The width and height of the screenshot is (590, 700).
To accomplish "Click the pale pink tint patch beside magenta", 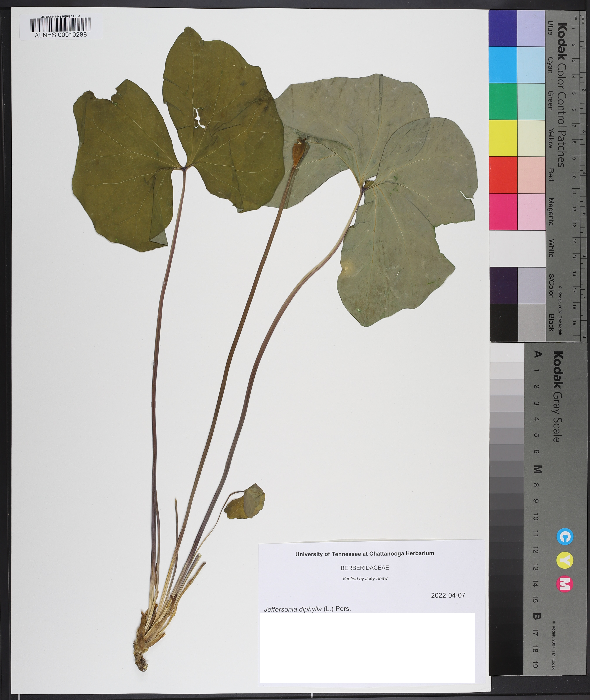I will coord(531,212).
